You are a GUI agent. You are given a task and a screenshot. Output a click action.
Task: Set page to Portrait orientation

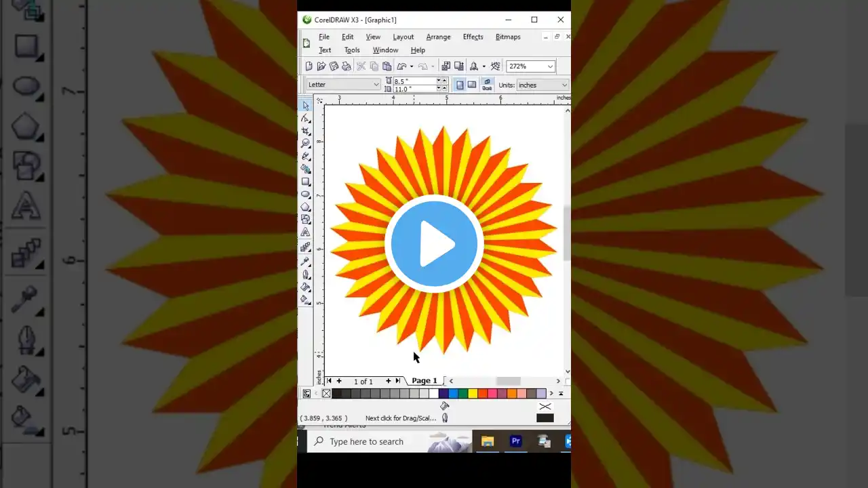(460, 85)
